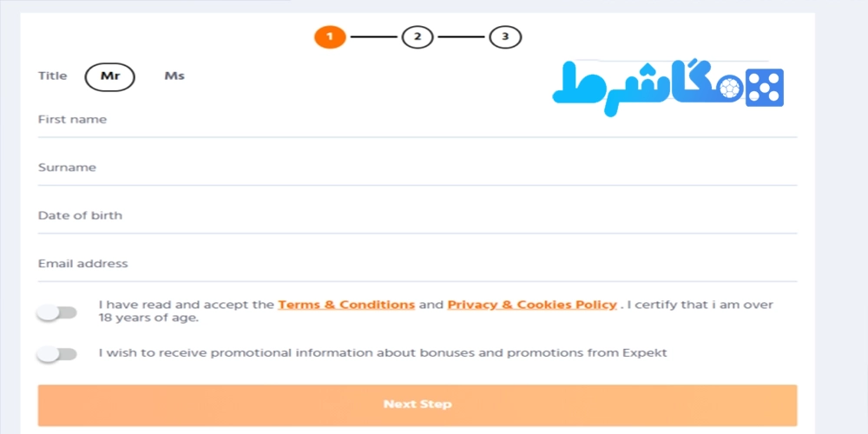Jump to step 3 circle indicator
The height and width of the screenshot is (434, 868).
(505, 37)
